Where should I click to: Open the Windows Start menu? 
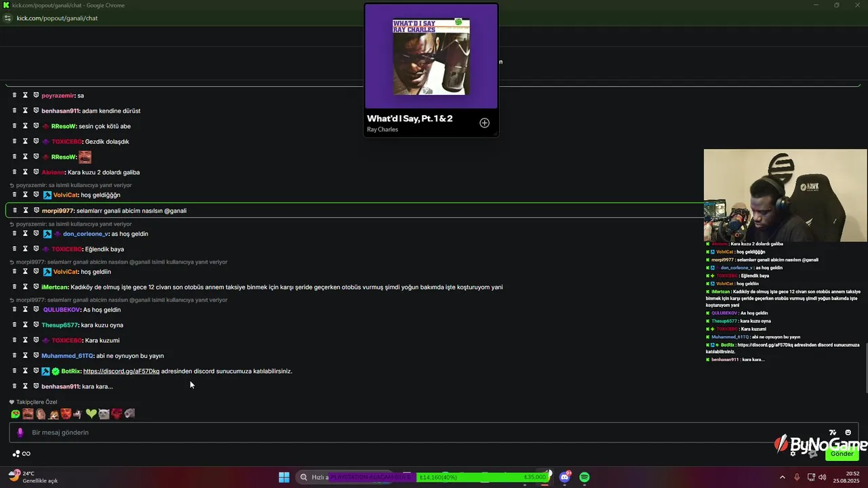click(284, 477)
